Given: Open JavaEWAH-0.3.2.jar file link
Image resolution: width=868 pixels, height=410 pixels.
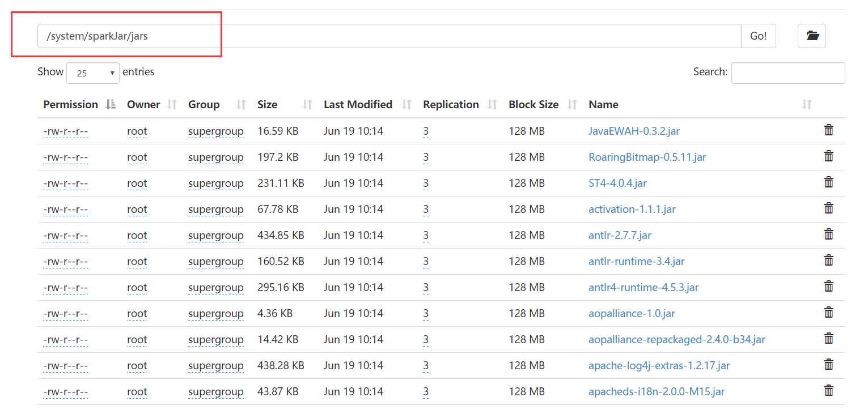Looking at the screenshot, I should tap(634, 131).
